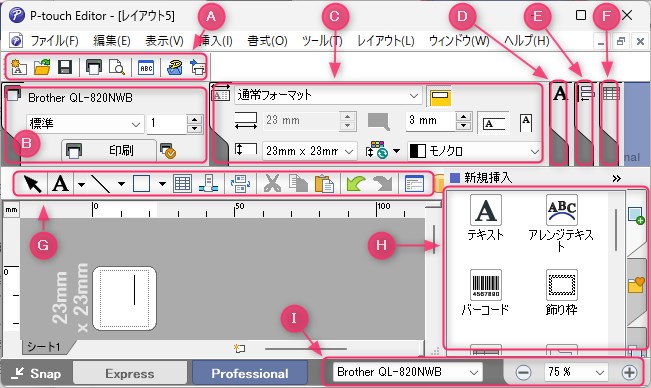Click the Paste clipboard icon

click(324, 183)
